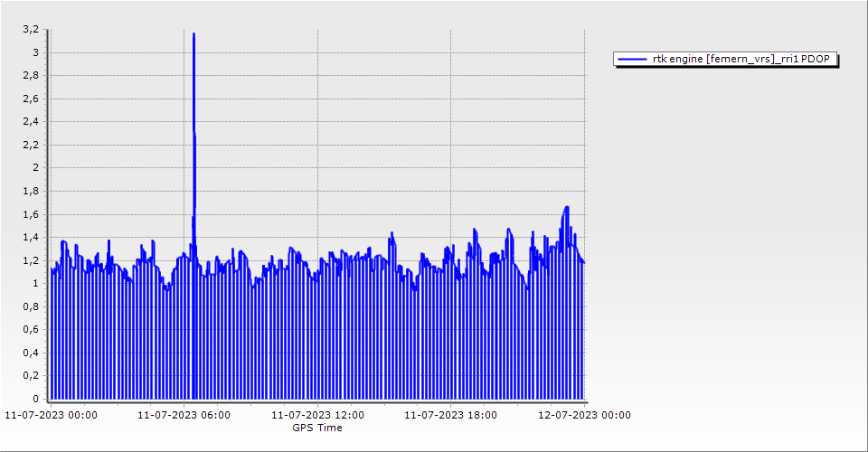868x452 pixels.
Task: Click the 2,8 y-axis tick label
Action: tap(32, 76)
